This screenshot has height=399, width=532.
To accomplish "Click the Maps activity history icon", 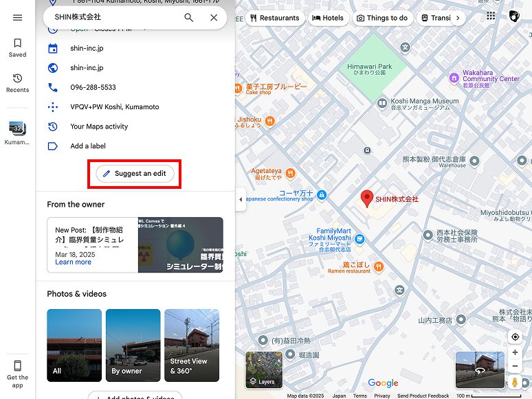I will click(x=53, y=127).
